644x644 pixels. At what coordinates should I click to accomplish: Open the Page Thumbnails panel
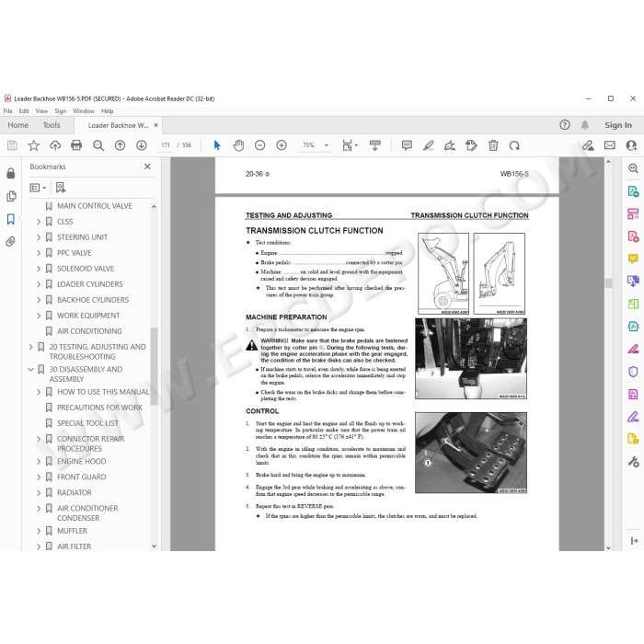11,196
